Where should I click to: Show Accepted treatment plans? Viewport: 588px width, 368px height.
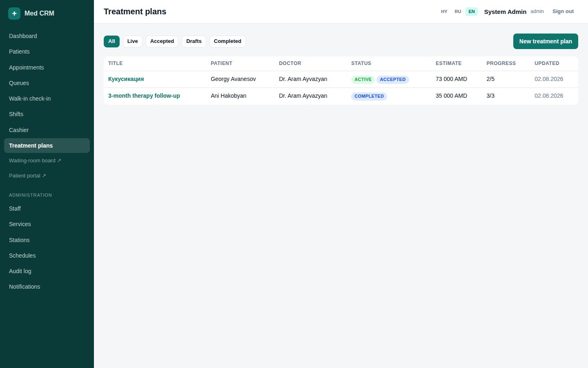162,41
